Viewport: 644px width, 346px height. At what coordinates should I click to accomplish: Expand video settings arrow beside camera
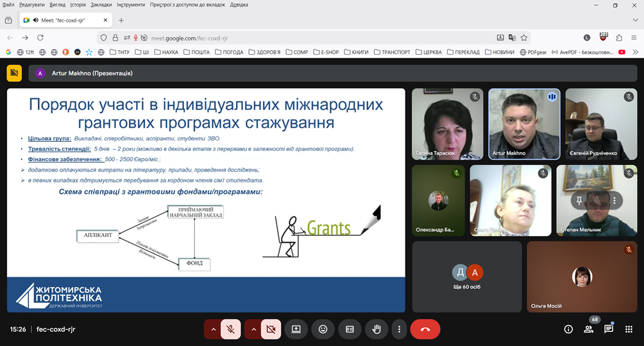252,329
